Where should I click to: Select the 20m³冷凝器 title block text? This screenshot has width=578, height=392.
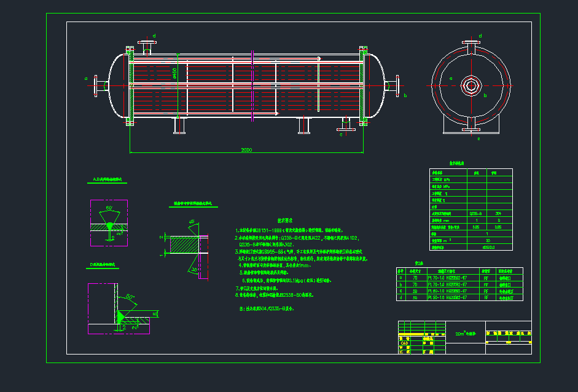[466, 333]
